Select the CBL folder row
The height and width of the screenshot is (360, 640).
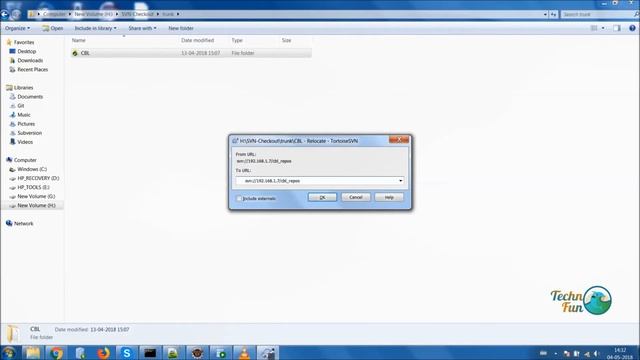(x=191, y=53)
